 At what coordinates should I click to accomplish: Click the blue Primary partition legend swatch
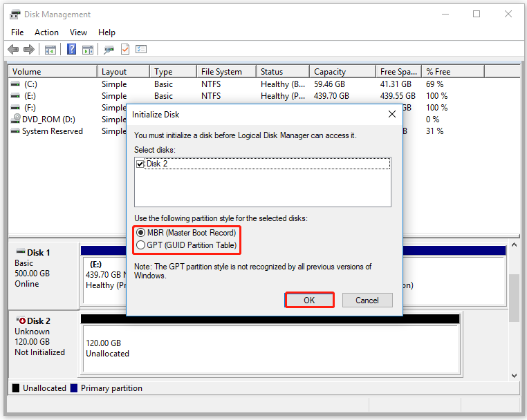click(74, 388)
